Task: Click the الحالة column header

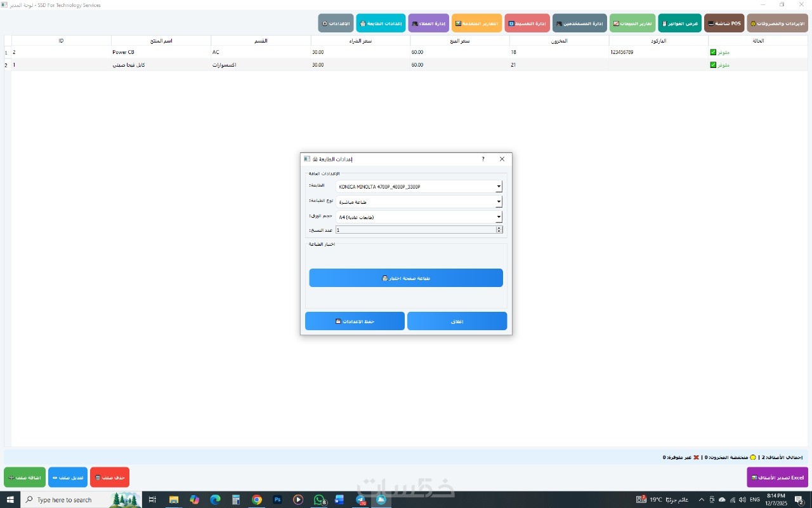Action: click(x=759, y=41)
